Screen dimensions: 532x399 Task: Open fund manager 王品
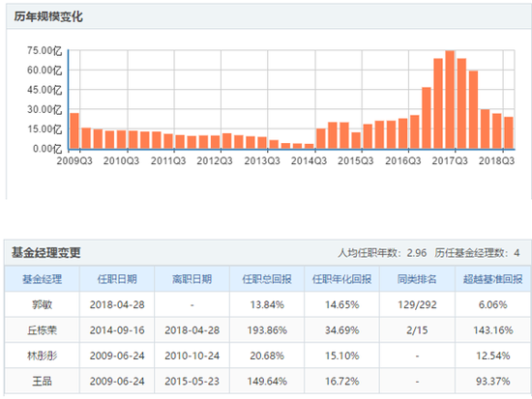tap(42, 381)
